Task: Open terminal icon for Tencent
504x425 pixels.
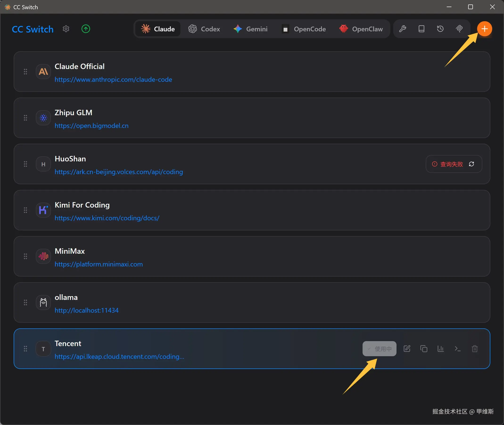Action: point(458,349)
